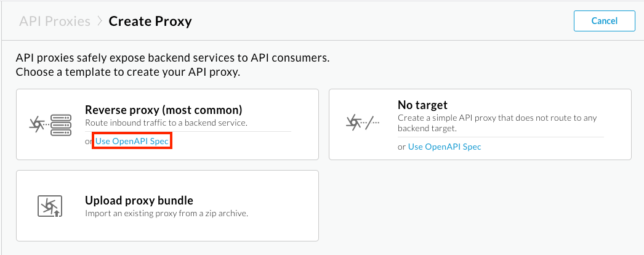
Task: Click 'Choose a template to create your API proxy'
Action: click(127, 72)
